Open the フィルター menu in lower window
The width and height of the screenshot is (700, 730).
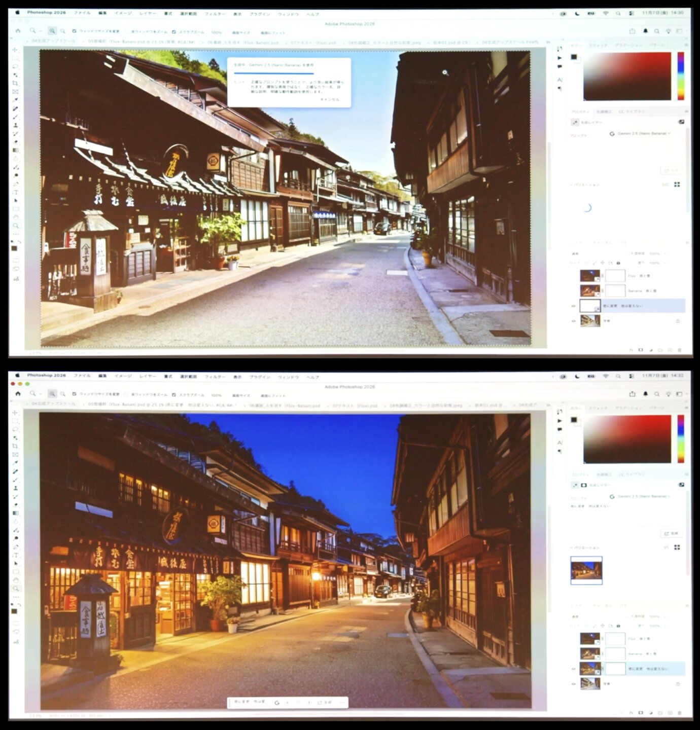pyautogui.click(x=215, y=377)
